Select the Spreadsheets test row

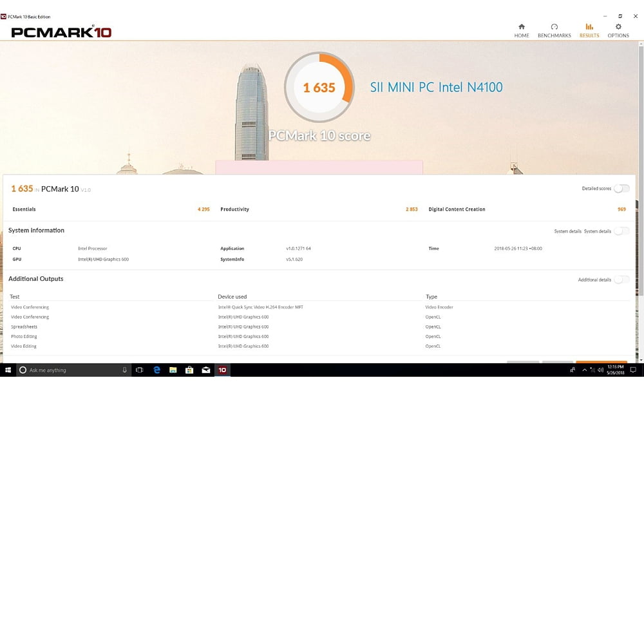tap(24, 327)
